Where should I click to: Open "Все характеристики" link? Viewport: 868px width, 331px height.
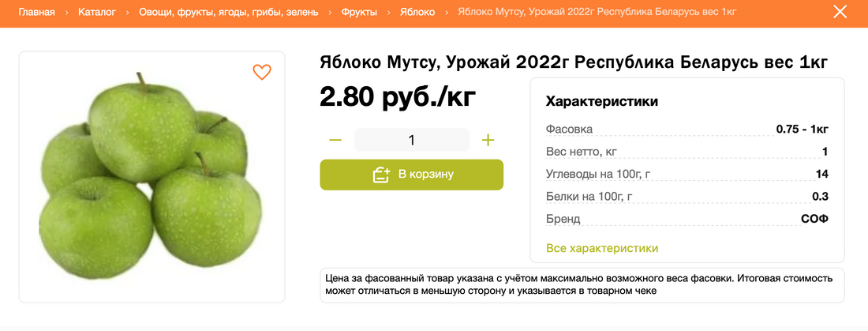pos(602,248)
